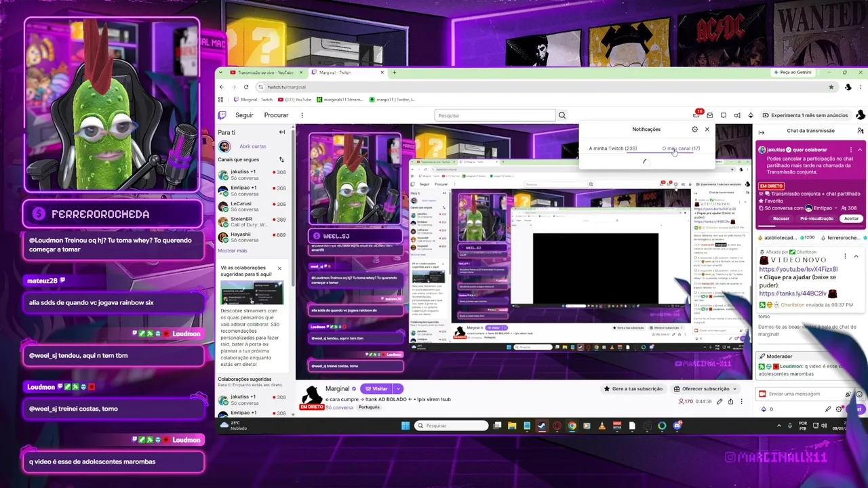Sort the Canais que segues list
868x488 pixels.
(281, 160)
